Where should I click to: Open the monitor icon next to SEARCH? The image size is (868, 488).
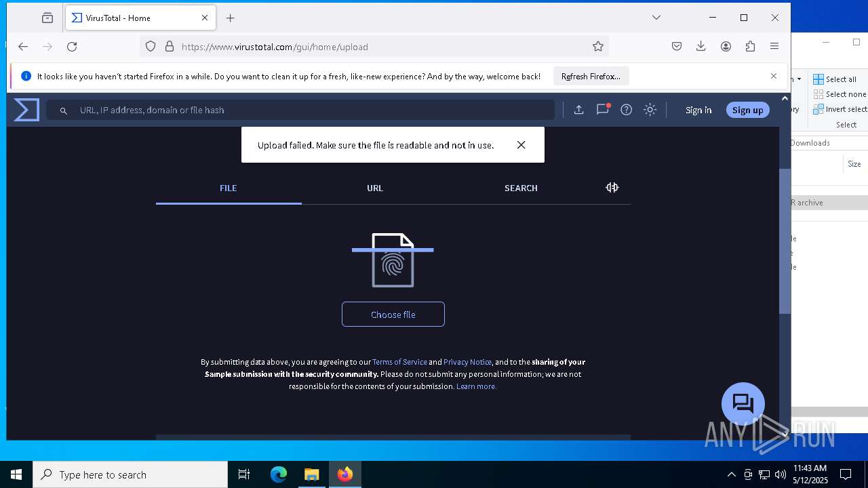(612, 188)
